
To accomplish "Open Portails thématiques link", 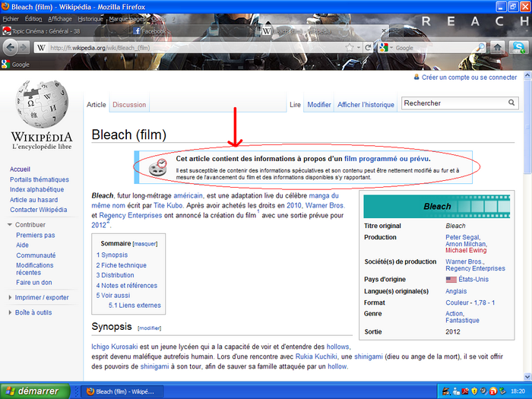I will pos(40,179).
